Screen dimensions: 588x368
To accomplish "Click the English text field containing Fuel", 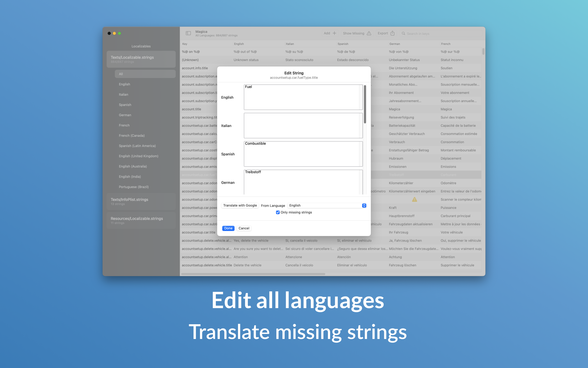I will click(303, 97).
